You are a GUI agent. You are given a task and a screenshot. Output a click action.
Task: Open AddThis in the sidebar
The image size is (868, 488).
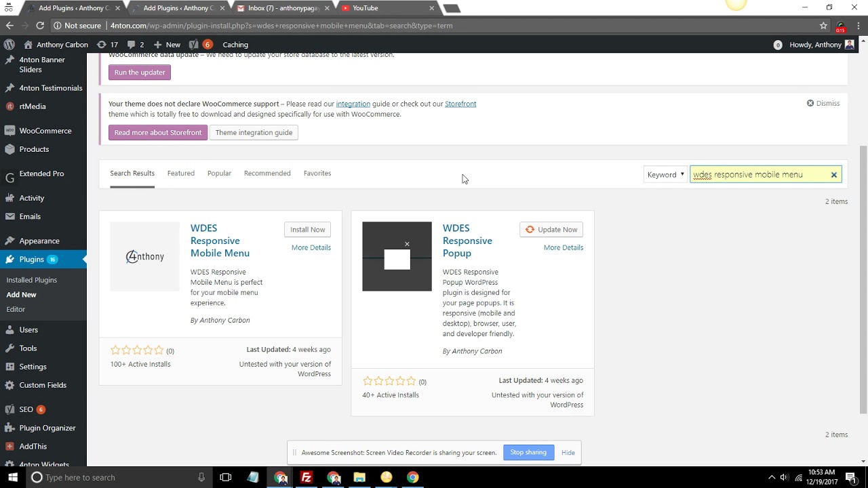click(43, 447)
